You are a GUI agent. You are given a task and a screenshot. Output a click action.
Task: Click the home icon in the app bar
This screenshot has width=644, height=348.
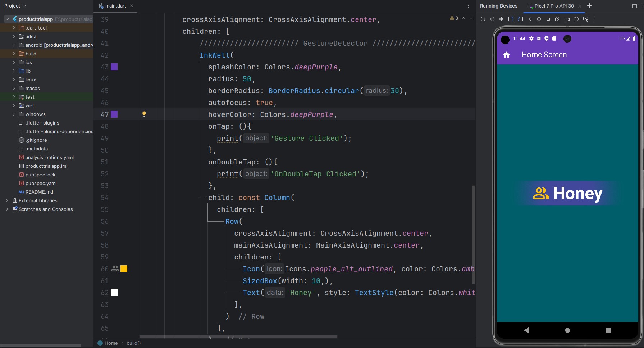tap(507, 55)
